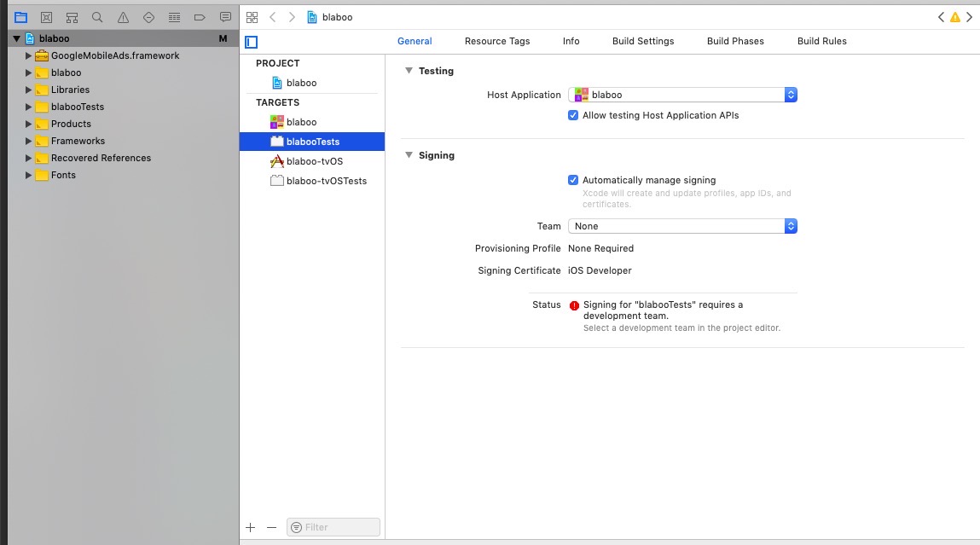Open the Test navigator diamond icon
This screenshot has width=980, height=545.
point(148,18)
